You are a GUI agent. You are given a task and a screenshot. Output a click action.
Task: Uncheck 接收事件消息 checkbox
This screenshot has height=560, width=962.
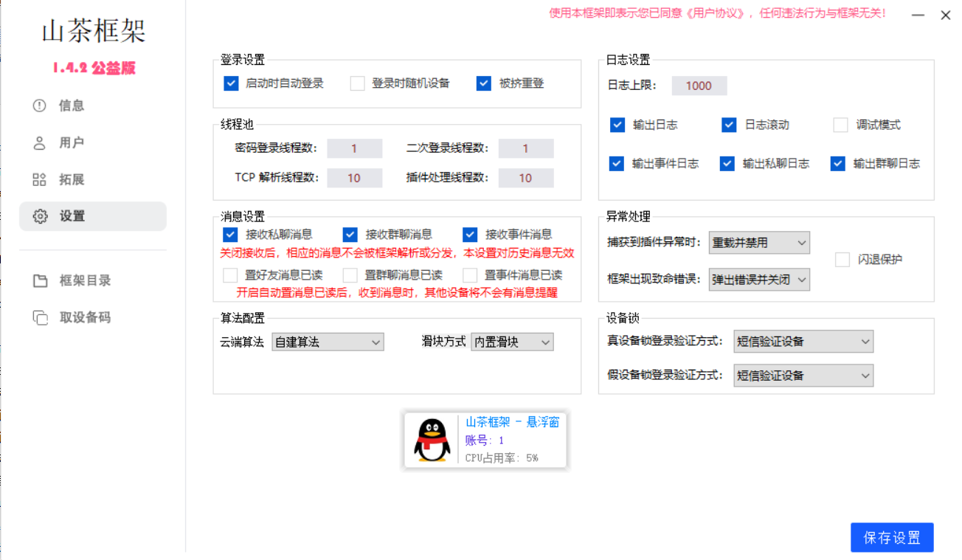[470, 235]
